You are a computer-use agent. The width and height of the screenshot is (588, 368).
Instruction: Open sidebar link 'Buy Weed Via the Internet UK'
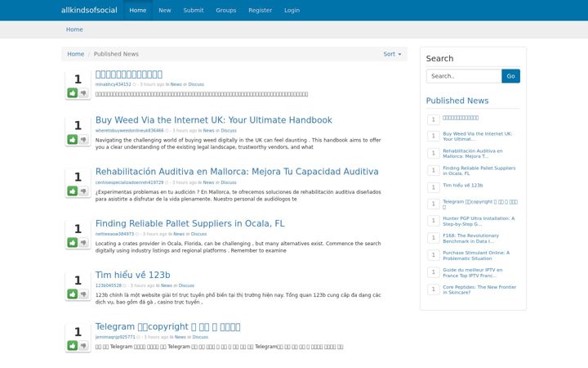pyautogui.click(x=478, y=137)
